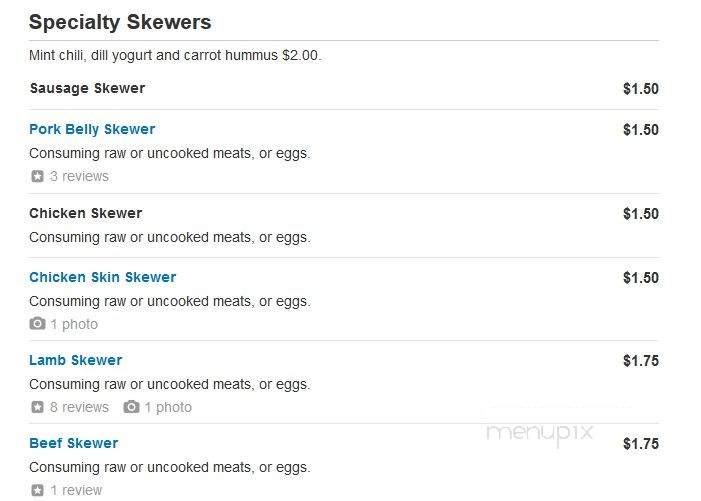Select the Sausage Skewer item name

pyautogui.click(x=88, y=88)
